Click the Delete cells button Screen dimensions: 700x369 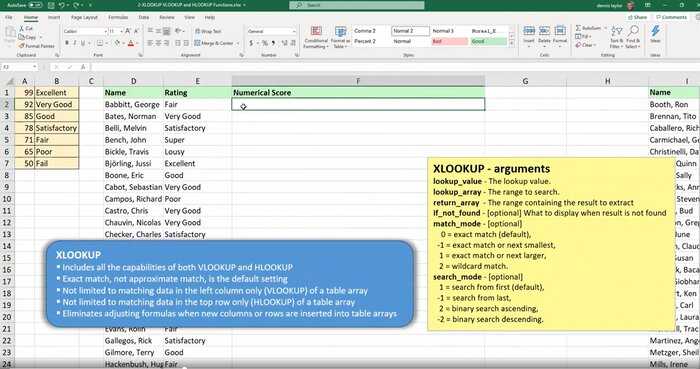(544, 36)
